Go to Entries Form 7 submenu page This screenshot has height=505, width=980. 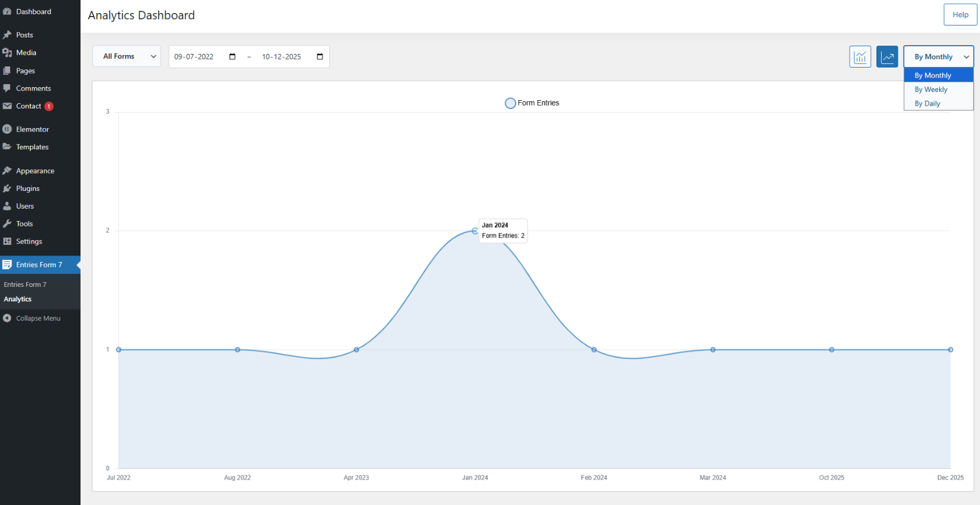[x=25, y=285]
